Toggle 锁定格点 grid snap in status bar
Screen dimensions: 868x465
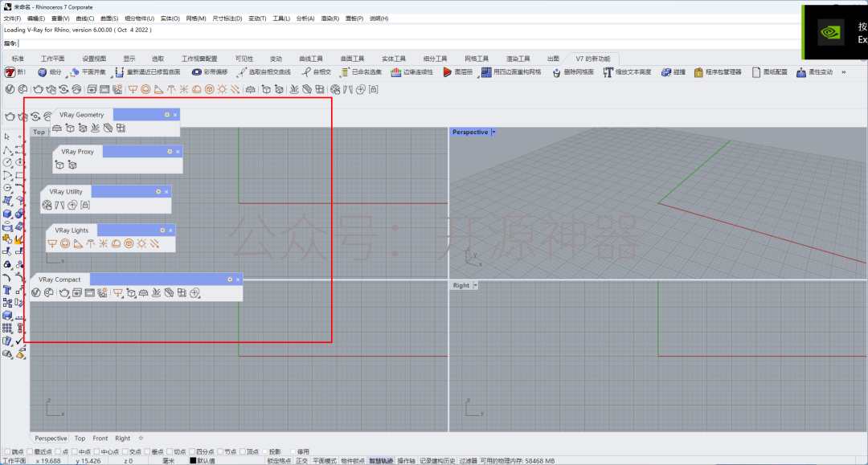279,460
